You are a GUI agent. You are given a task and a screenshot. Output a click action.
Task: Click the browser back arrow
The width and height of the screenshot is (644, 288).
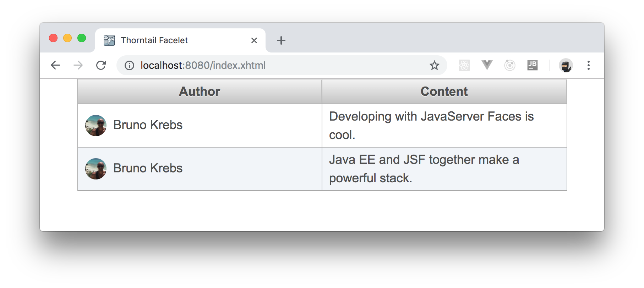(x=55, y=65)
